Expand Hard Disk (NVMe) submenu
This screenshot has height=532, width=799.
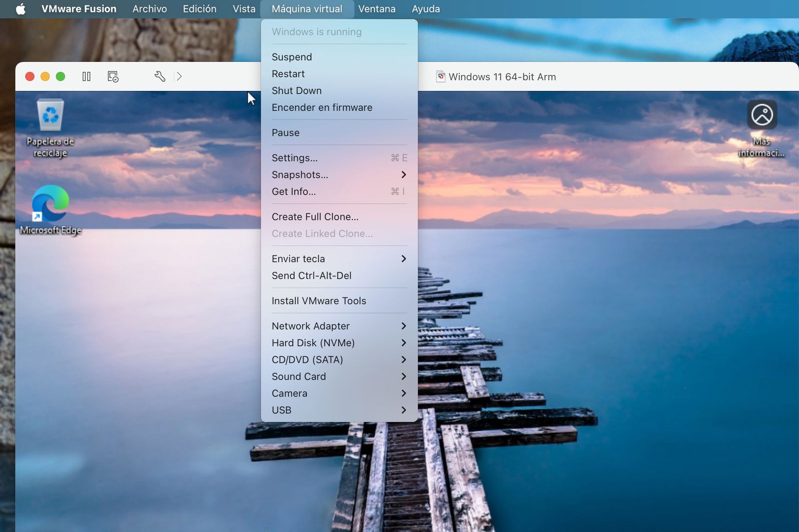(x=339, y=343)
